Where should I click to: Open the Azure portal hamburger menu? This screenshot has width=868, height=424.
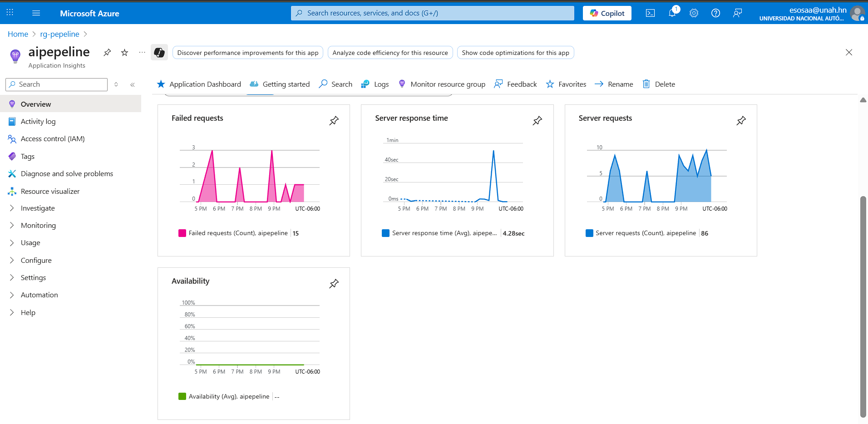point(36,13)
